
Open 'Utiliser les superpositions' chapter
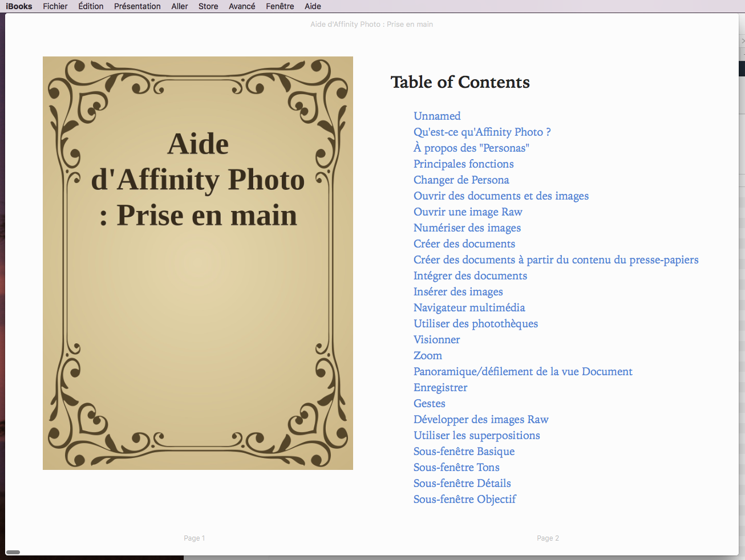coord(477,435)
